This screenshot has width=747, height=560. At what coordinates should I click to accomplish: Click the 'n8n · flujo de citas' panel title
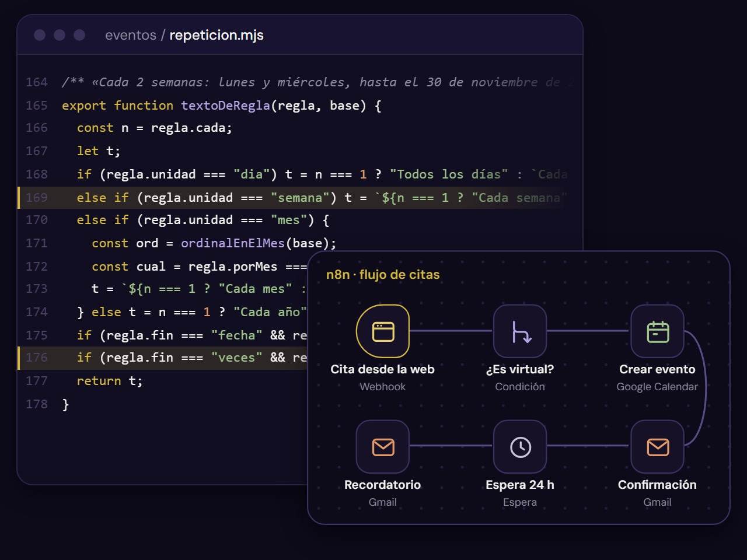click(383, 274)
